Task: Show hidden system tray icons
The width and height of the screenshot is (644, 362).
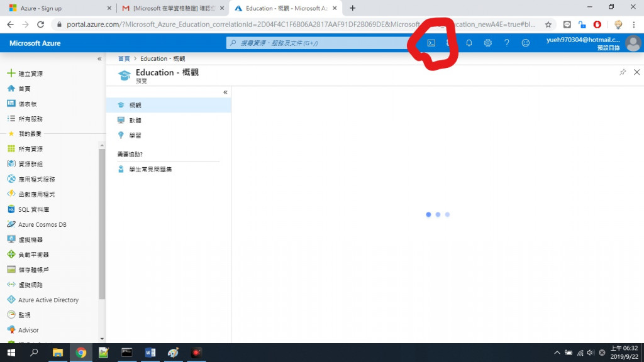Action: [557, 353]
